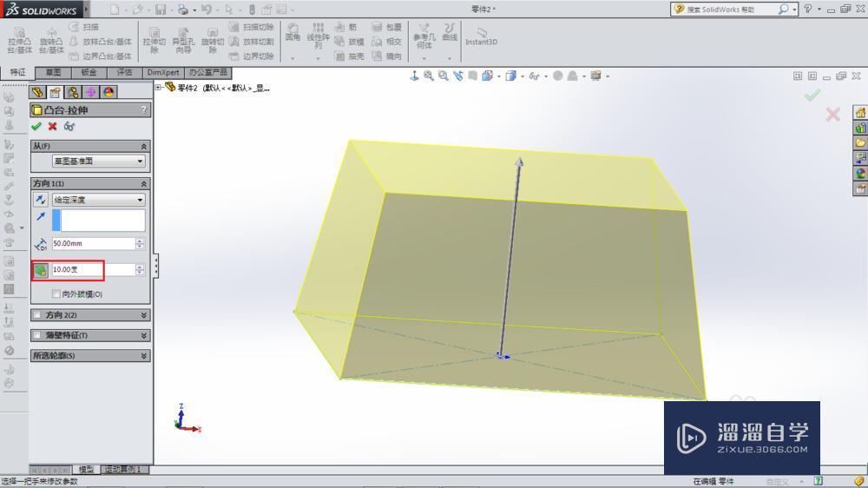The width and height of the screenshot is (868, 488).
Task: Open dropdown under 线性阵列 pattern button
Action: 318,57
